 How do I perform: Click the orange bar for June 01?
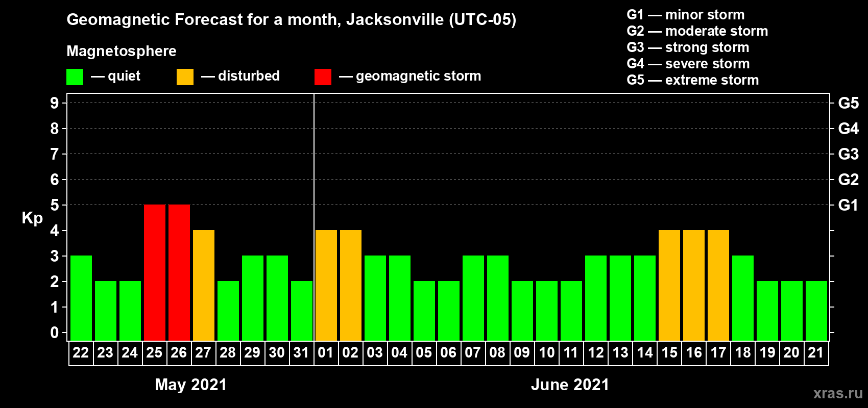point(326,286)
